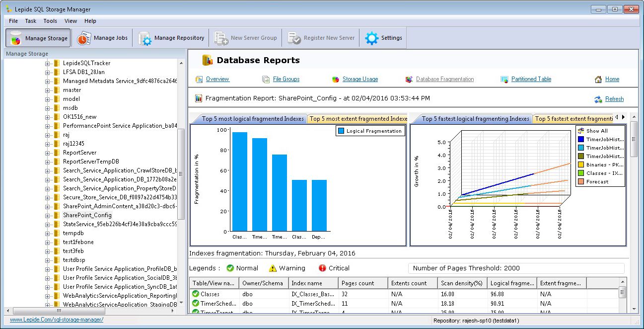The height and width of the screenshot is (329, 644).
Task: Open Manage Repository gear-database icon
Action: click(x=144, y=38)
